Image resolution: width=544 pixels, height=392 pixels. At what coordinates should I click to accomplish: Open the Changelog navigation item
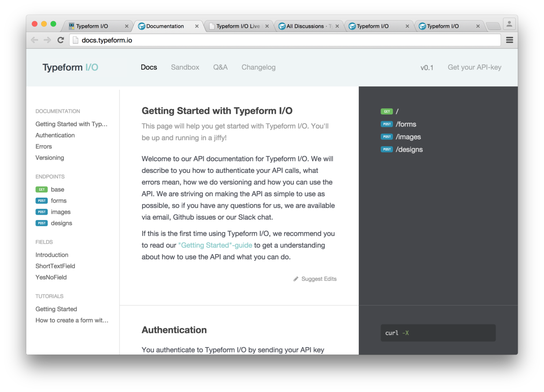point(258,68)
